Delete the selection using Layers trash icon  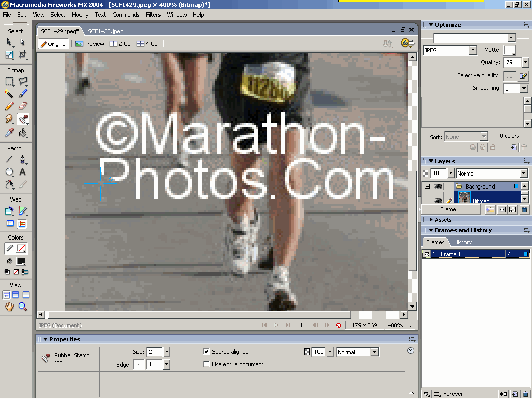pyautogui.click(x=525, y=210)
